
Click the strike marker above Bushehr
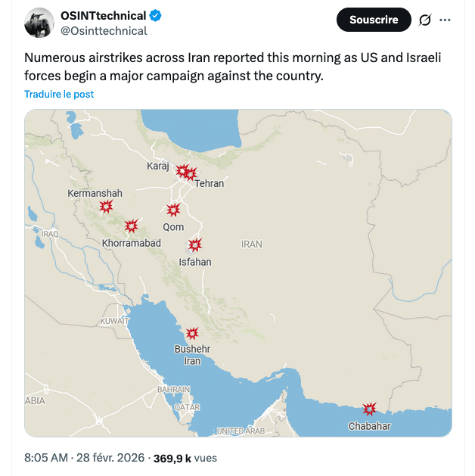pyautogui.click(x=192, y=333)
